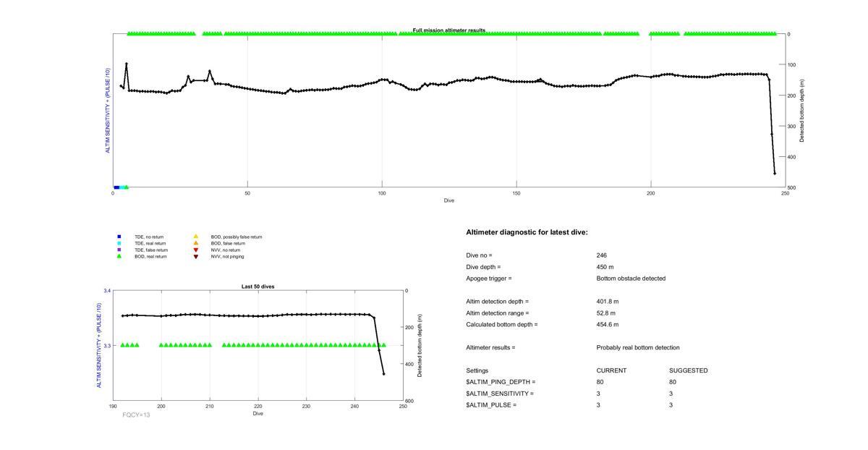Click the 'Calculated bottom depth =' label

(x=502, y=325)
